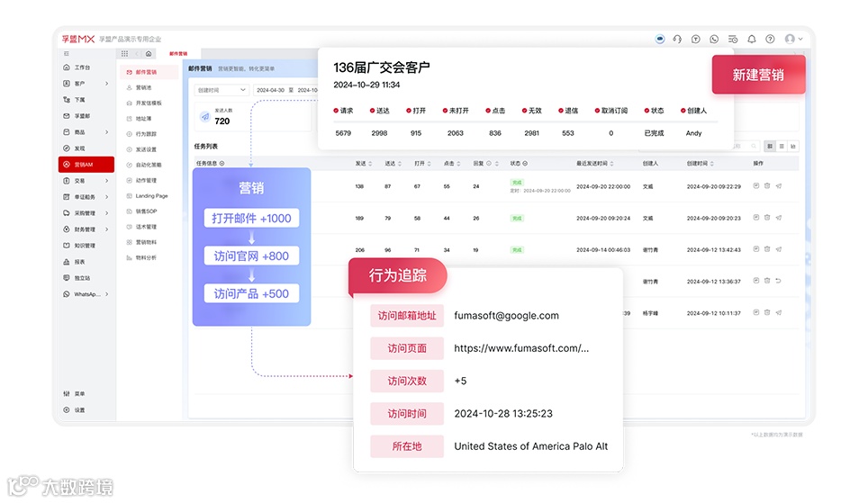The image size is (868, 503).
Task: Select 邮件营销 in the submenu
Action: [x=149, y=72]
